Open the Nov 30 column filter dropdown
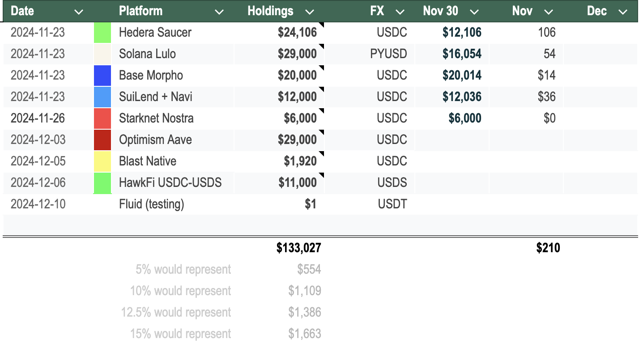The image size is (639, 364). tap(474, 12)
